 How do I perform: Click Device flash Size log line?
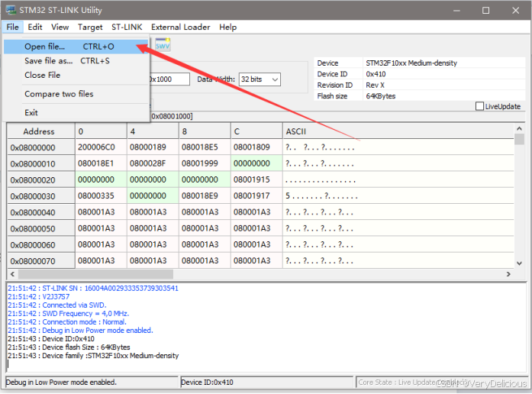click(69, 347)
